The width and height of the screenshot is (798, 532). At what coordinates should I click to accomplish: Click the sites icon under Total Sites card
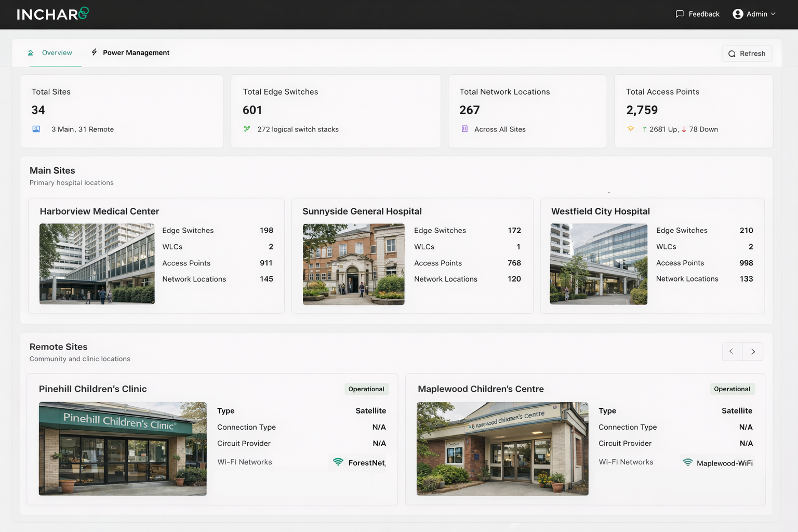click(x=36, y=129)
